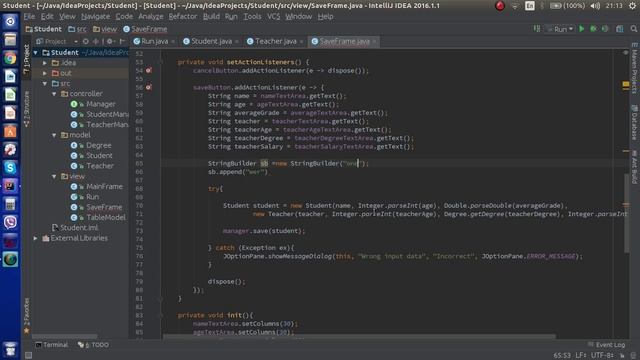Open the VCS menu
Viewport: 640px width, 360px height.
tap(273, 16)
